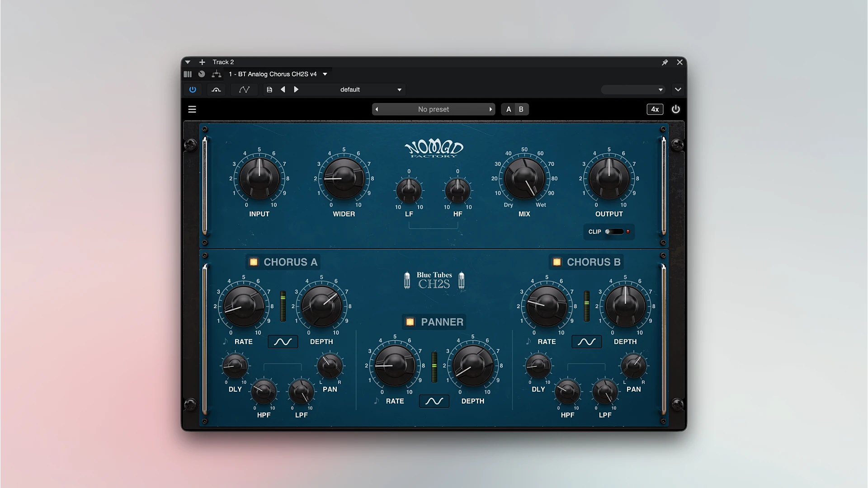Screen dimensions: 868x488
Task: Click the INPUT knob
Action: tap(259, 178)
